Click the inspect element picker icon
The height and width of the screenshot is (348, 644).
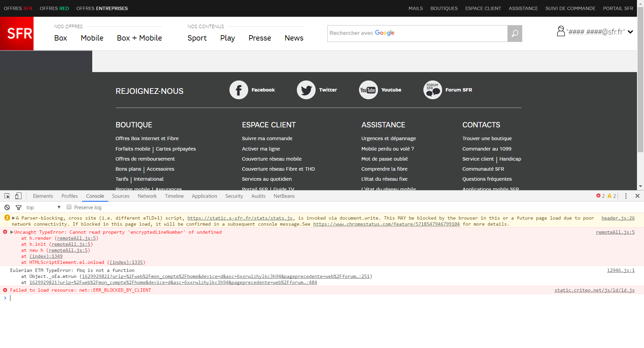[x=7, y=196]
